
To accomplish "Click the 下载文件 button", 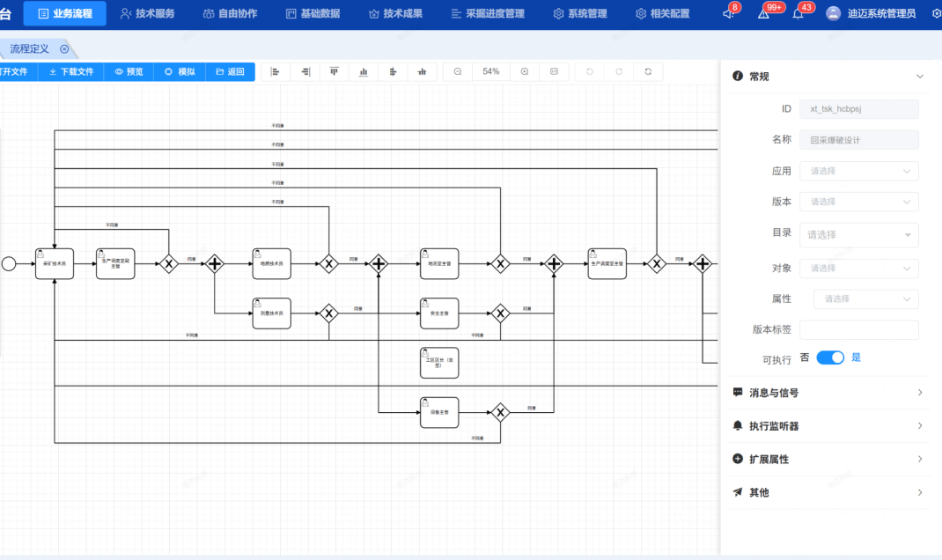I will [x=71, y=72].
